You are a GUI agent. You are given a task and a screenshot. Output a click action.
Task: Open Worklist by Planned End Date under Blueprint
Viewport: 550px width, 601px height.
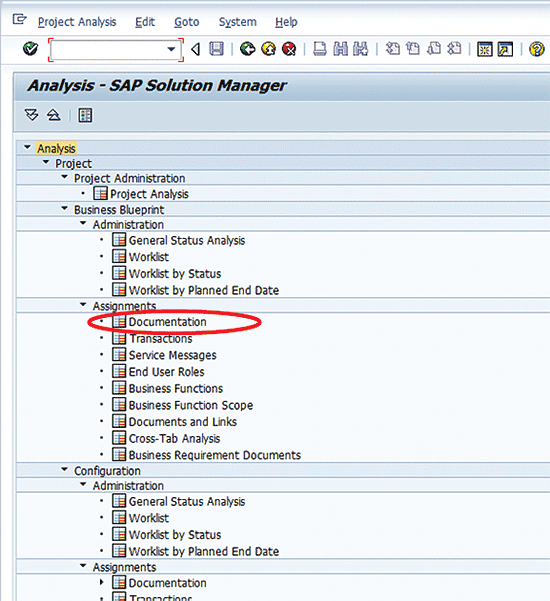point(204,290)
